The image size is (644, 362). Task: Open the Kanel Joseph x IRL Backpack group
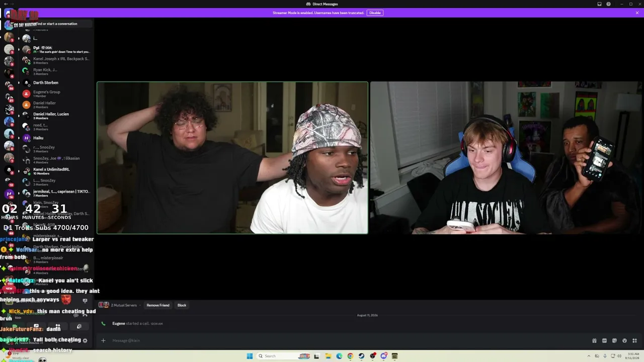(x=56, y=60)
